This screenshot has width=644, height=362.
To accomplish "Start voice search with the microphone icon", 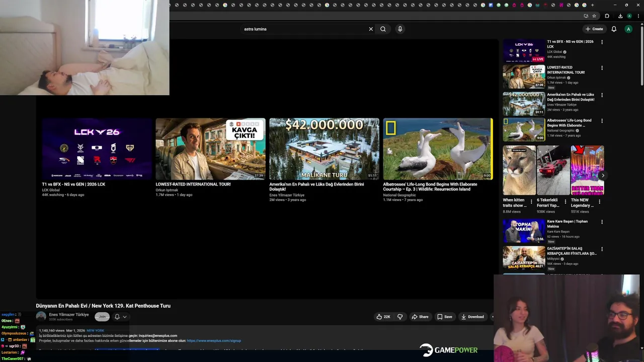I will [x=400, y=29].
